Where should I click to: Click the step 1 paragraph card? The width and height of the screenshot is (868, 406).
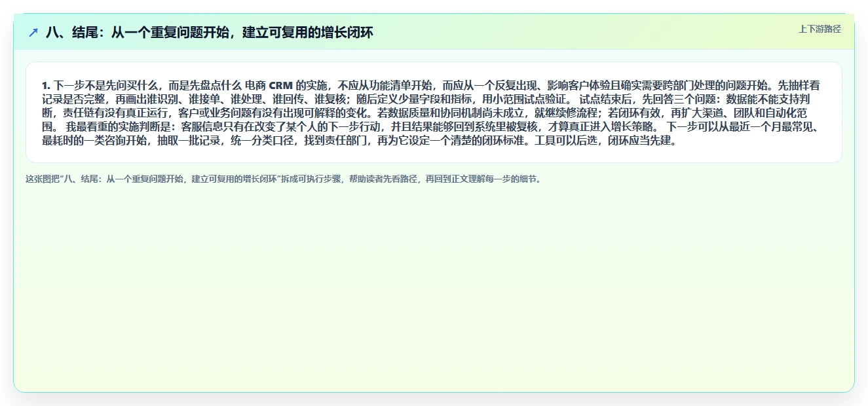434,113
